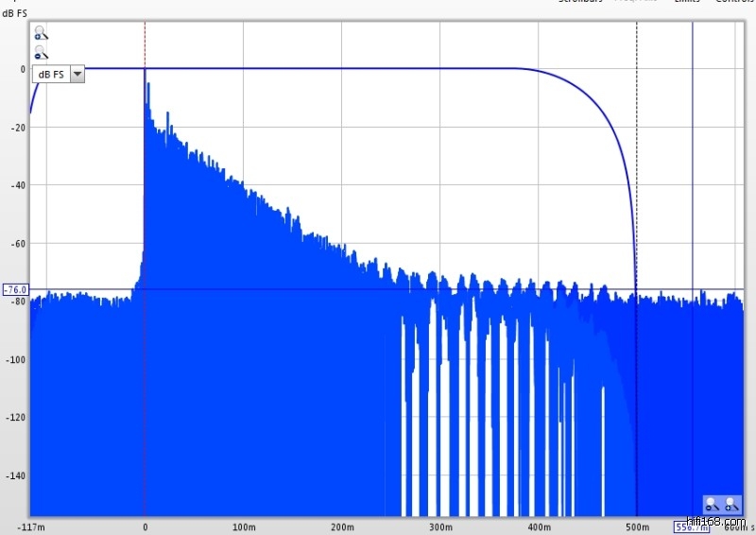Click the -117m label at time axis start
Image resolution: width=756 pixels, height=535 pixels.
coord(31,526)
